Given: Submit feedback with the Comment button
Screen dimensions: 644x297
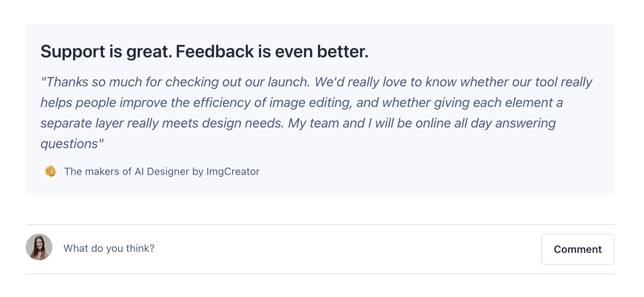Looking at the screenshot, I should tap(578, 249).
